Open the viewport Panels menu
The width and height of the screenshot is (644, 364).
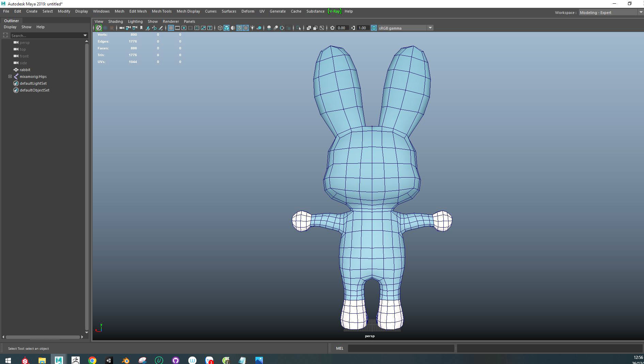tap(189, 21)
